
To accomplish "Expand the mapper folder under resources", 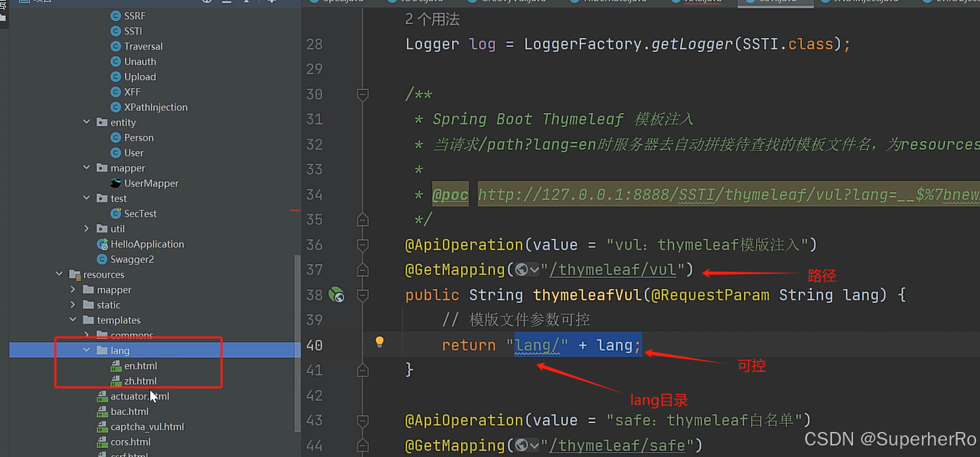I will pyautogui.click(x=73, y=289).
